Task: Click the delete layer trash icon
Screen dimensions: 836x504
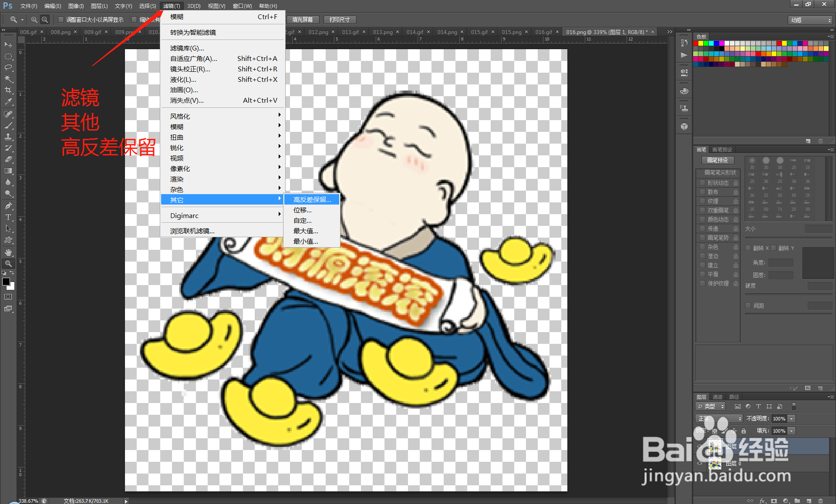Action: pos(820,501)
